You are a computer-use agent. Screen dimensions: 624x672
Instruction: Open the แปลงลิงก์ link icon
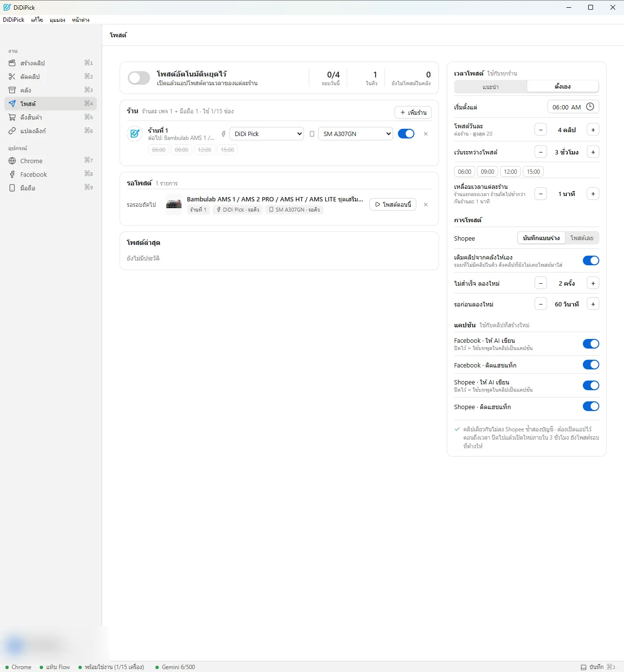(12, 131)
